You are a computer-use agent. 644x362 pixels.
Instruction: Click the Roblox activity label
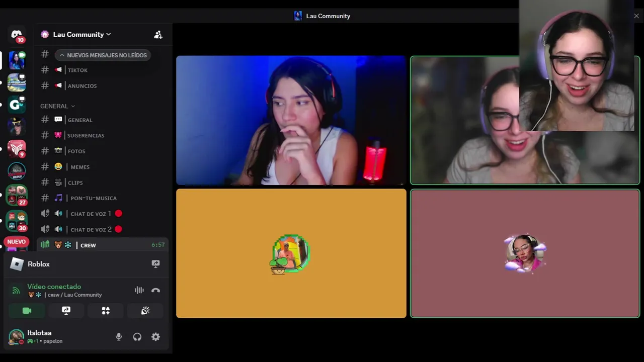coord(39,264)
